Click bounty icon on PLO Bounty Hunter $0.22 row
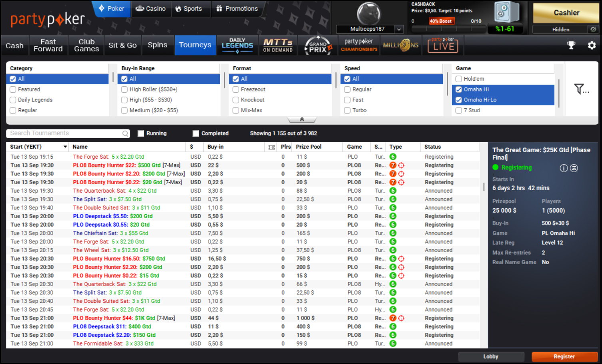The image size is (602, 364). (401, 276)
